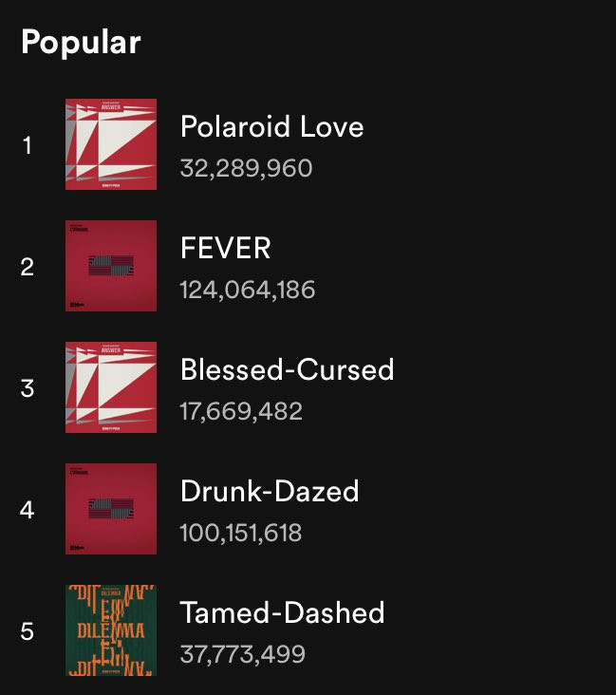Image resolution: width=616 pixels, height=695 pixels.
Task: Click the Blessed-Cursed album cover thumbnail
Action: click(111, 387)
